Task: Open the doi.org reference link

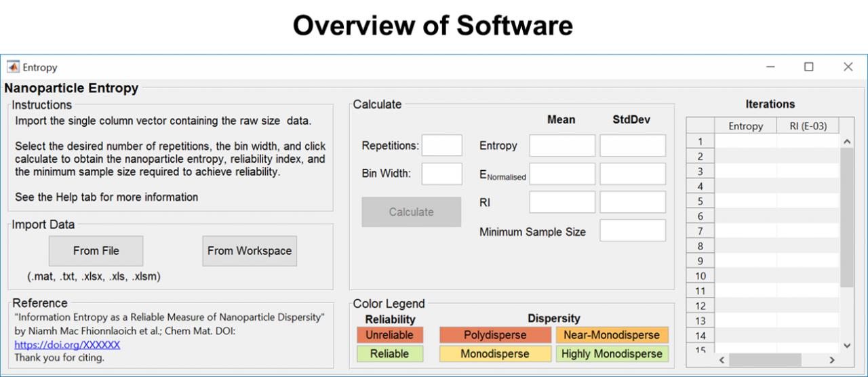Action: (67, 344)
